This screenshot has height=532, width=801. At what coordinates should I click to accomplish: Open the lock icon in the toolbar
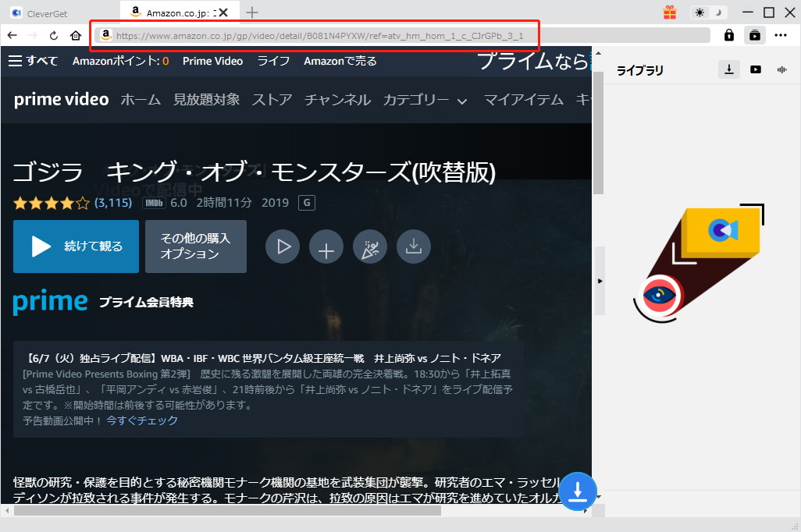pyautogui.click(x=729, y=35)
